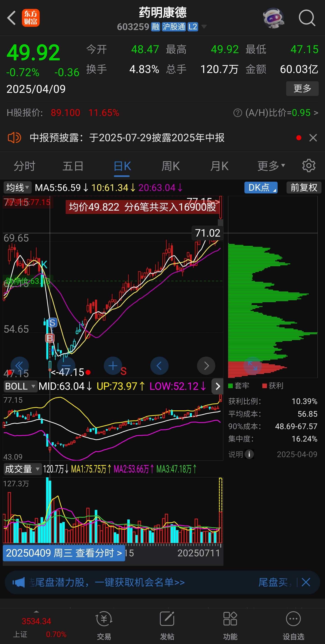The image size is (325, 644).
Task: Switch to 分时 tab
Action: pyautogui.click(x=24, y=166)
